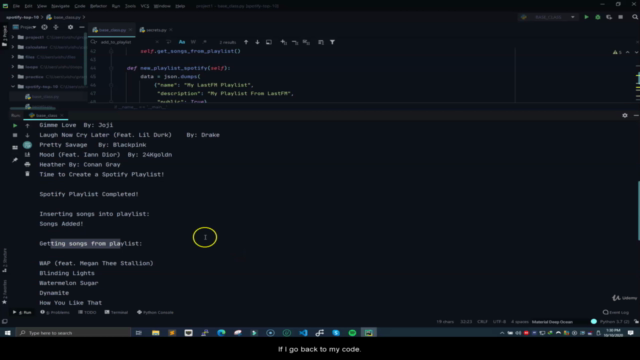Filter search results with funnel icon
The width and height of the screenshot is (640, 360).
(332, 42)
